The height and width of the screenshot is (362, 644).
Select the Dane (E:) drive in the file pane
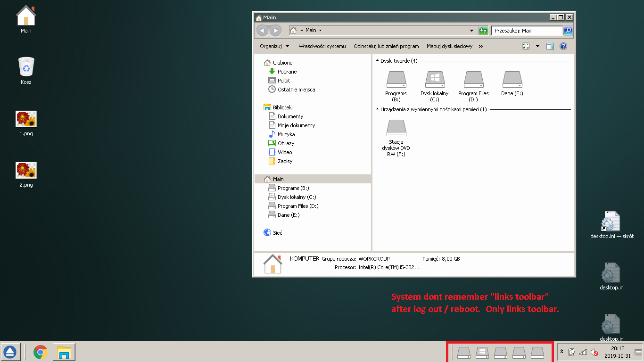click(512, 83)
